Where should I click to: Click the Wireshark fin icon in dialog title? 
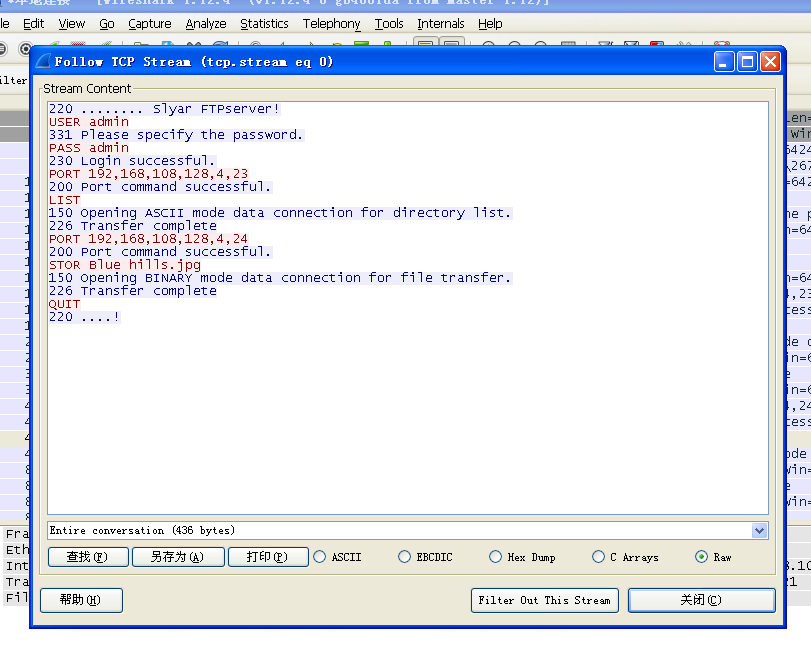[43, 62]
